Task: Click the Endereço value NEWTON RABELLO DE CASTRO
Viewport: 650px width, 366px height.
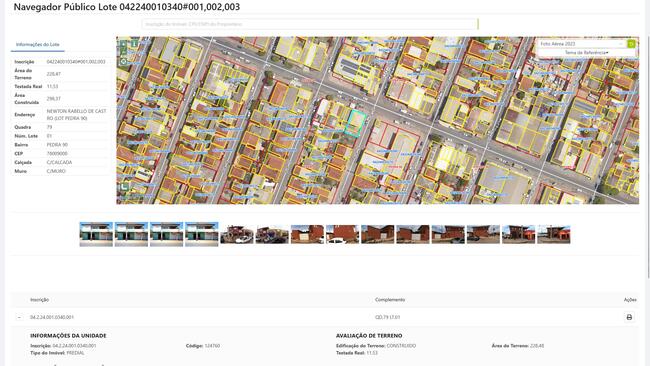Action: tap(76, 115)
